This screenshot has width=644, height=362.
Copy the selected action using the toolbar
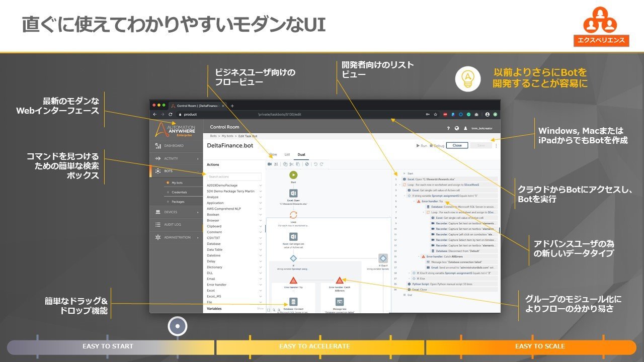click(285, 164)
